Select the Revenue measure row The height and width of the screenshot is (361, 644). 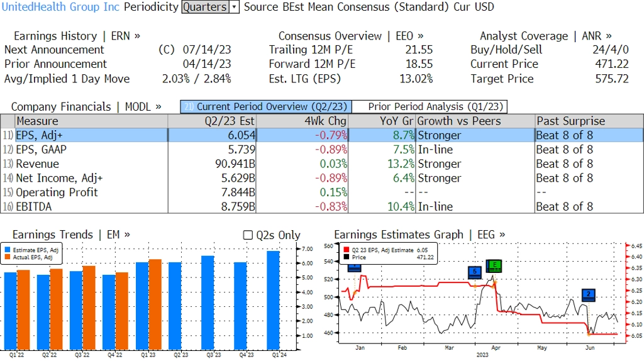(322, 164)
